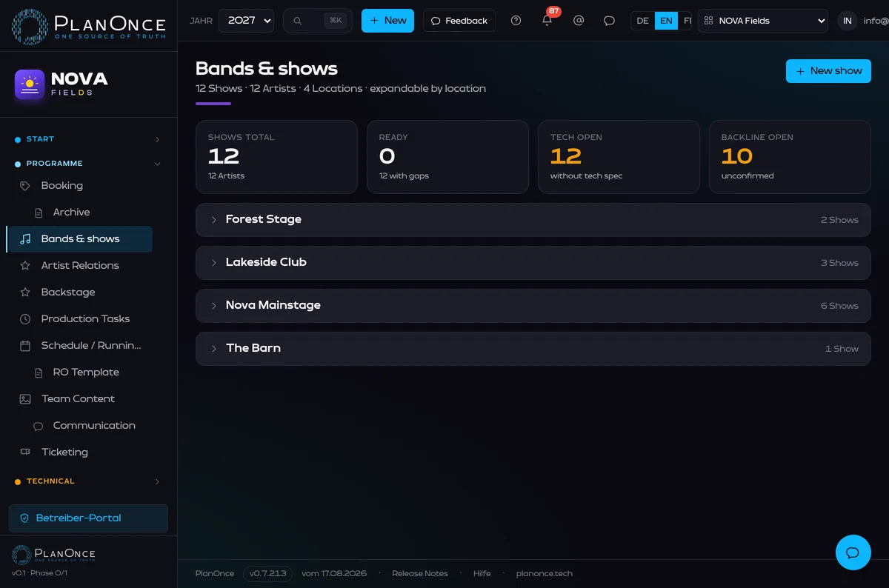This screenshot has height=588, width=889.
Task: Click the Hilfe footer link
Action: pyautogui.click(x=482, y=574)
